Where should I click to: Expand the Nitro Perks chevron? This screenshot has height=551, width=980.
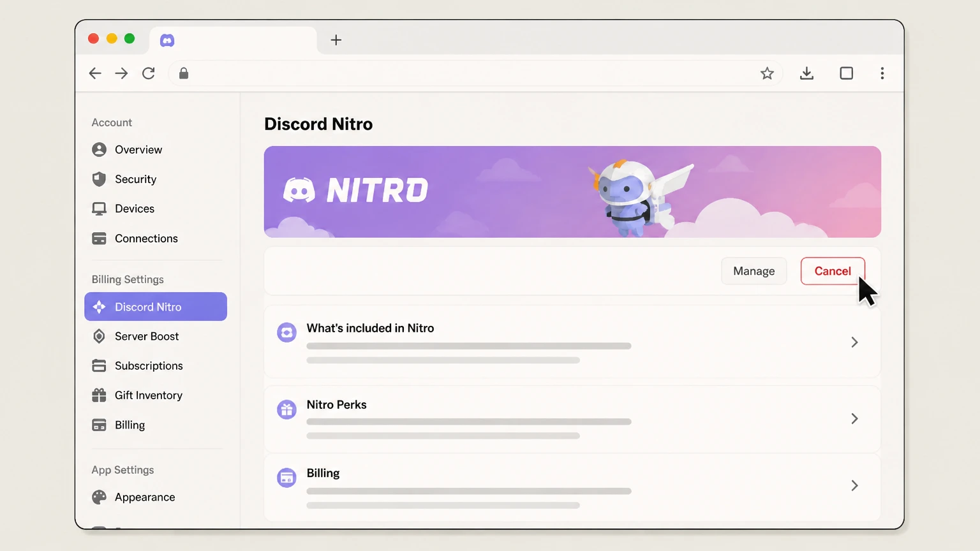pyautogui.click(x=854, y=418)
